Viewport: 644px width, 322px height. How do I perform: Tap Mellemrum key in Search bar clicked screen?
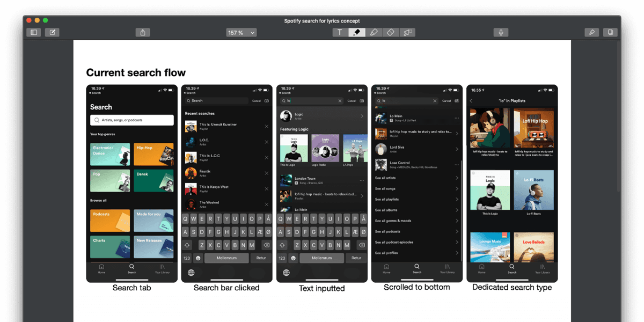tap(227, 258)
